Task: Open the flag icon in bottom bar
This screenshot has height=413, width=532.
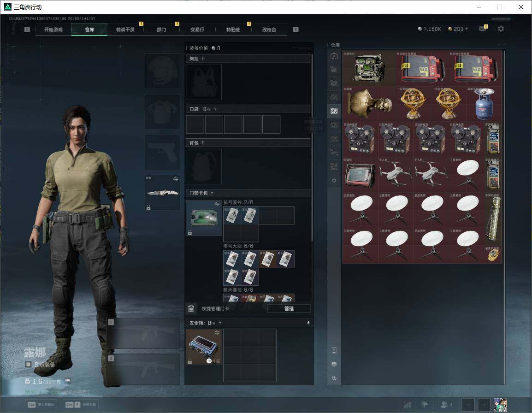Action: coord(425,405)
